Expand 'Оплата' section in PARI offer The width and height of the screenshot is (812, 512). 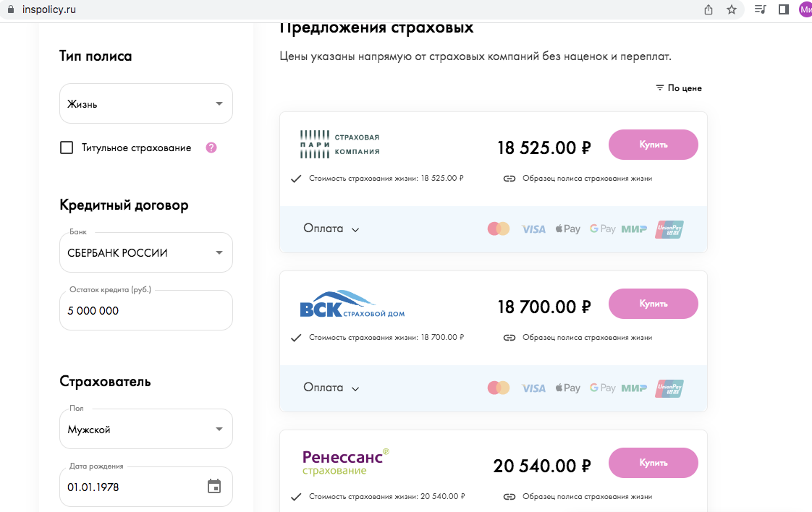pos(331,229)
